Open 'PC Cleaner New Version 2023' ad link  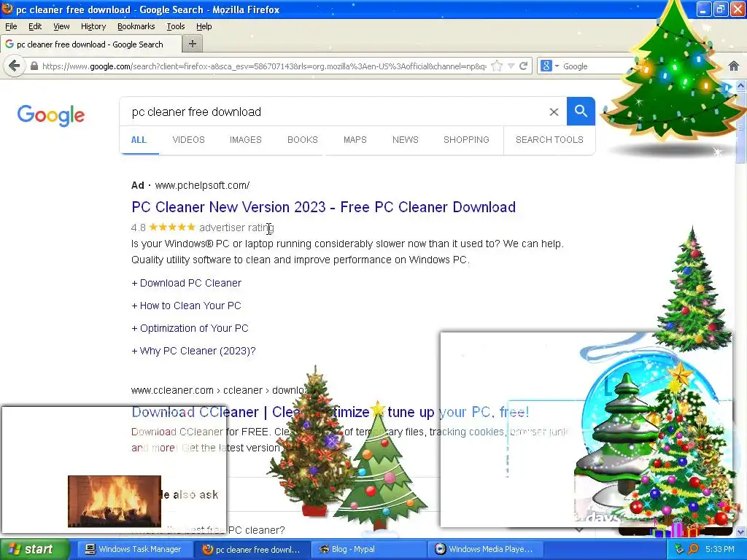pyautogui.click(x=323, y=207)
